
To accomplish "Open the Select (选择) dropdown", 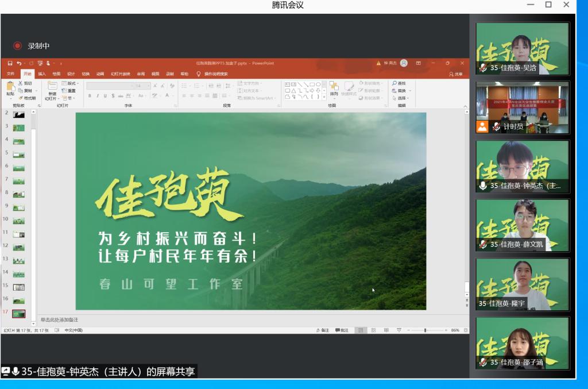I will [x=401, y=98].
